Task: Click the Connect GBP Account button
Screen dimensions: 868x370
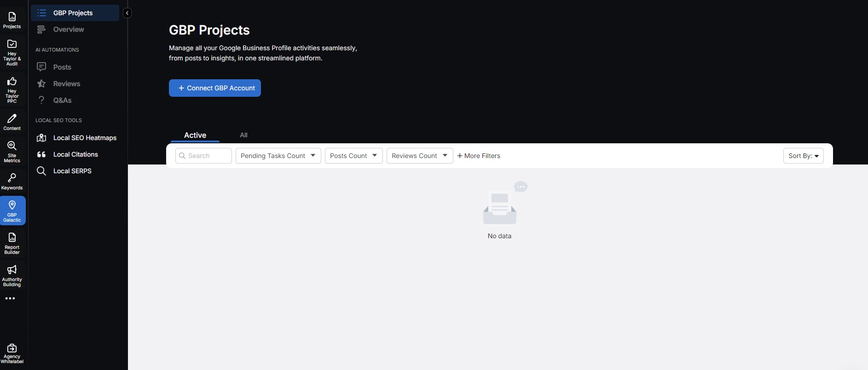Action: pyautogui.click(x=215, y=88)
